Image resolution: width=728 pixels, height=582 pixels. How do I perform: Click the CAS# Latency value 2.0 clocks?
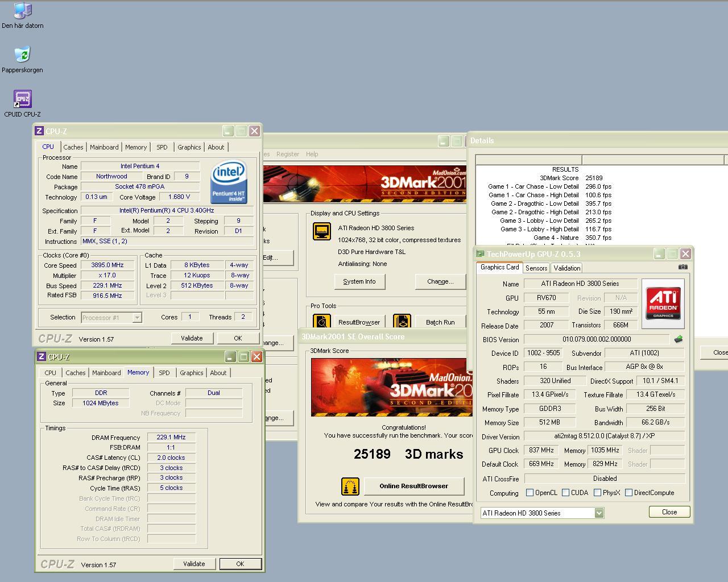coord(171,458)
